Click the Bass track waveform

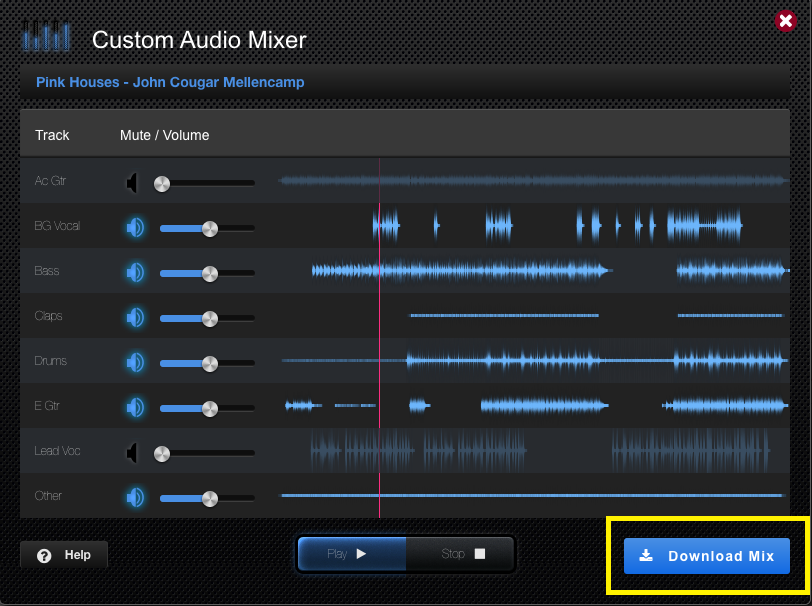tap(550, 270)
